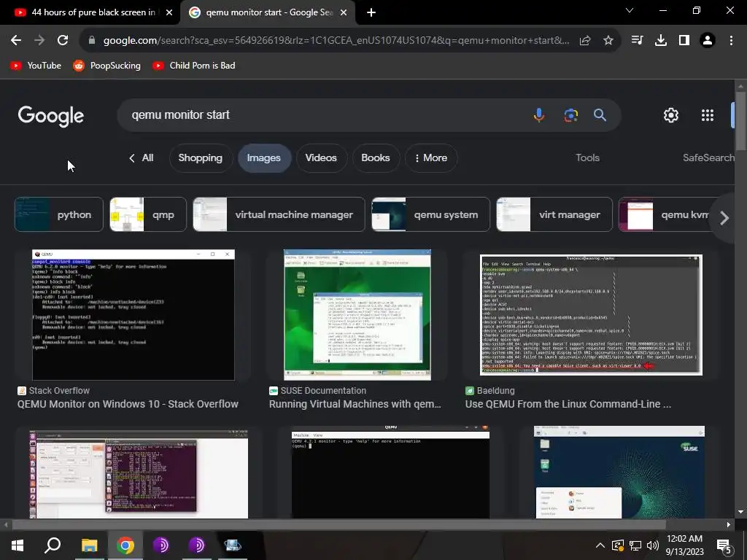This screenshot has height=560, width=747.
Task: Switch to Books results
Action: 376,157
